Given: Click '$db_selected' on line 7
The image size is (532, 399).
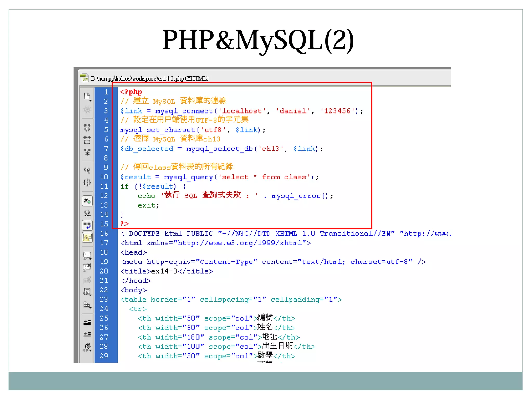Looking at the screenshot, I should click(x=147, y=149).
